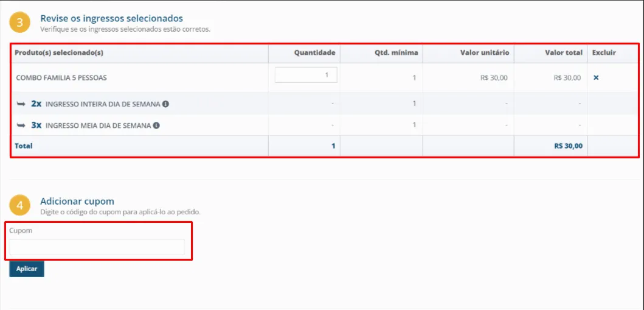Click the Adicionar cupom heading

coord(77,201)
